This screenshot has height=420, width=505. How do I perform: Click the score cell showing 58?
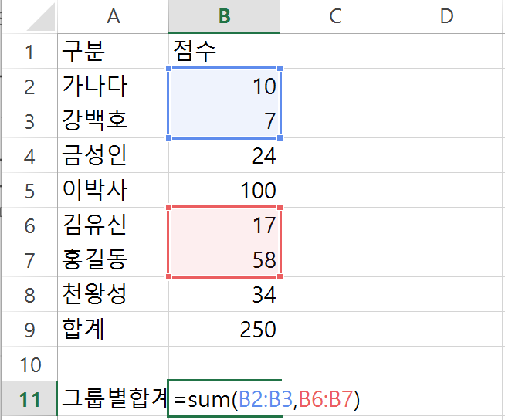[225, 260]
